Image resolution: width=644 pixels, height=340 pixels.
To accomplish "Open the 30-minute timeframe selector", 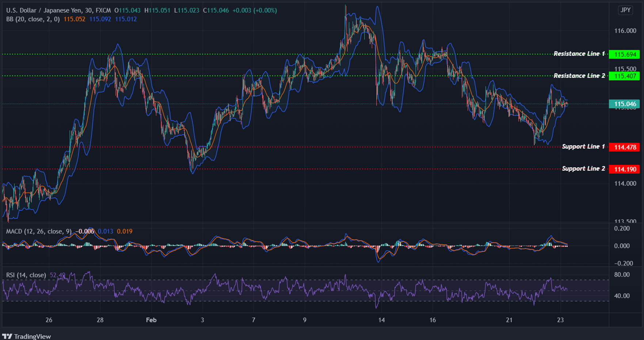I will (x=89, y=10).
